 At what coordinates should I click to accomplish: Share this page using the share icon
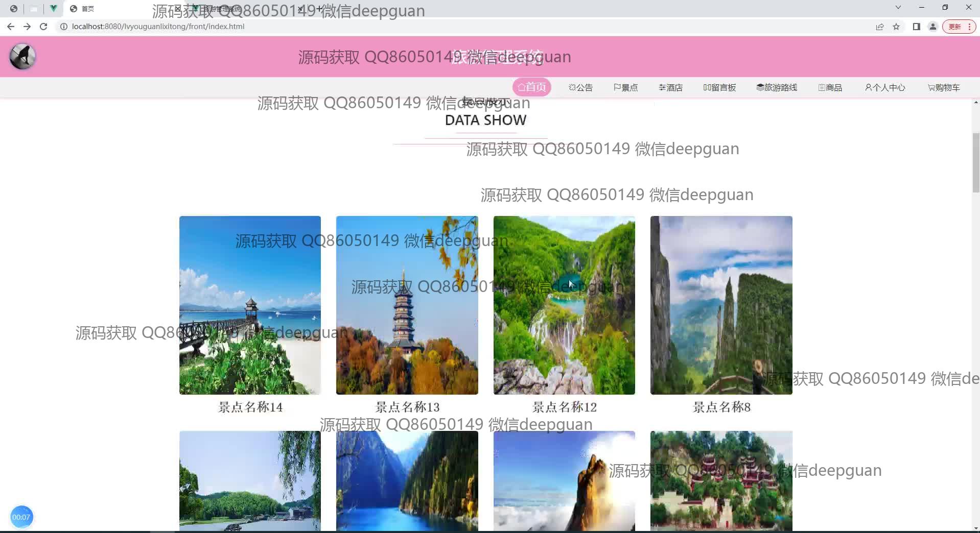880,27
